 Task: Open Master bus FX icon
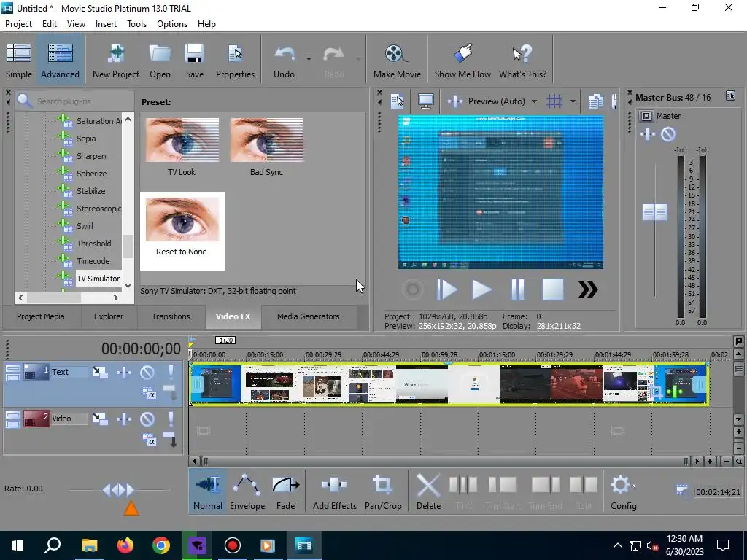648,134
